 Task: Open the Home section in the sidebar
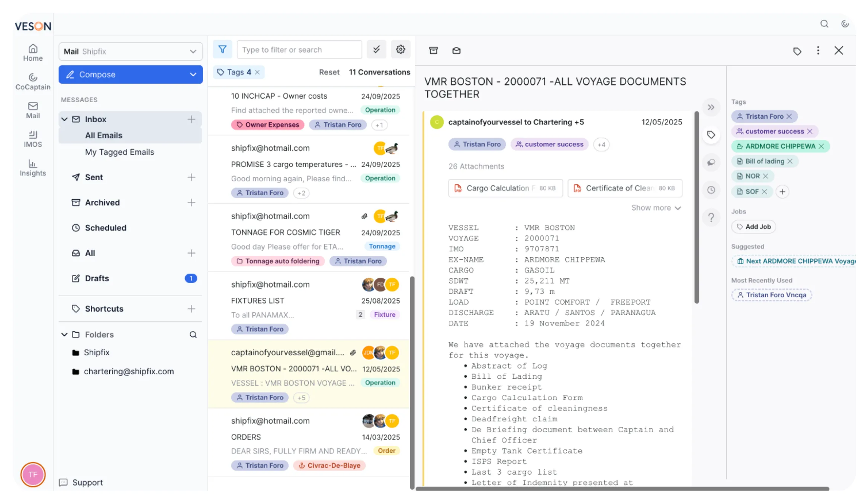(x=33, y=52)
